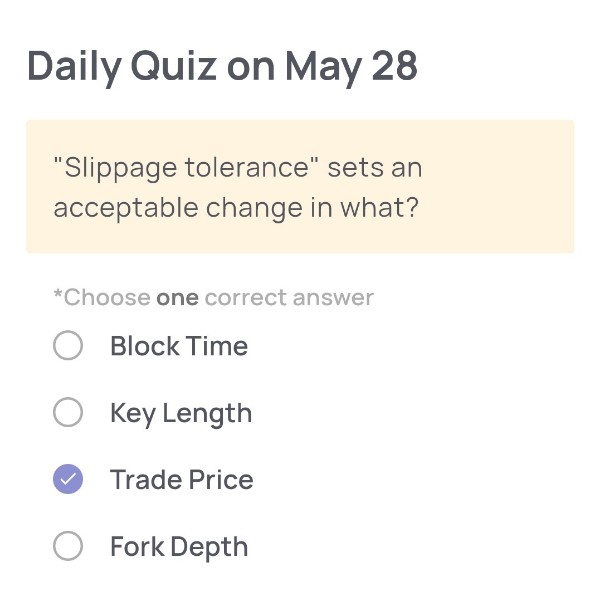600x616 pixels.
Task: Click the "correct answer" hint text
Action: (x=289, y=298)
